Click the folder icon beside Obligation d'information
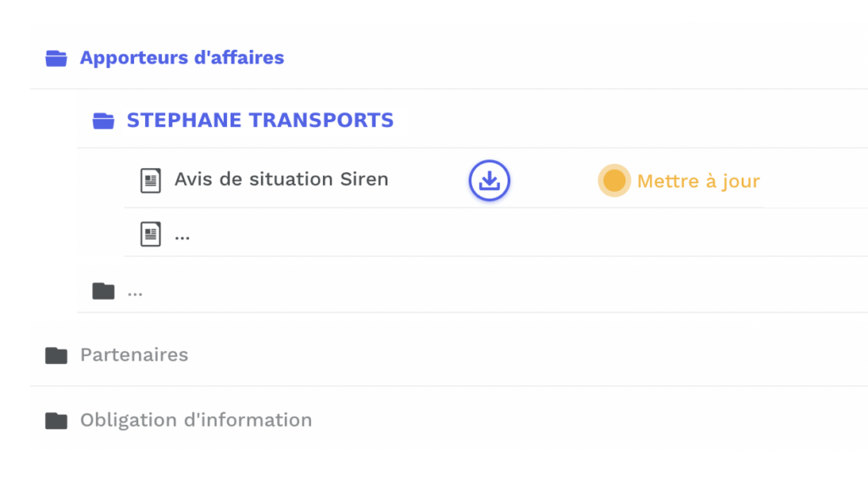Screen dimensions: 868x486 coord(56,420)
